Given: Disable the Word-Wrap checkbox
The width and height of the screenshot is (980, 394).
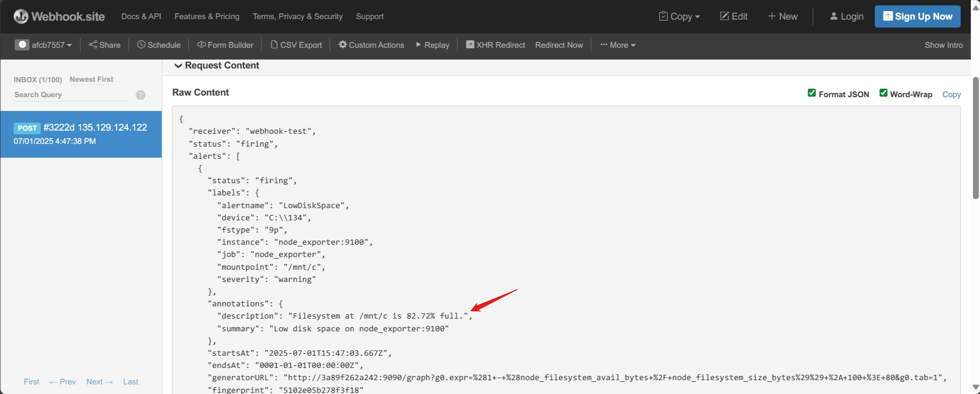Looking at the screenshot, I should pyautogui.click(x=883, y=93).
